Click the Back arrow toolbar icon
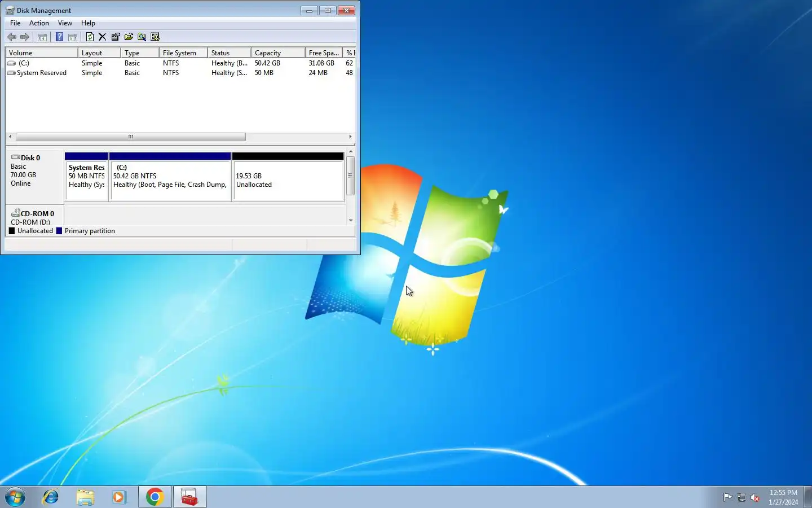This screenshot has height=508, width=812. (x=11, y=37)
